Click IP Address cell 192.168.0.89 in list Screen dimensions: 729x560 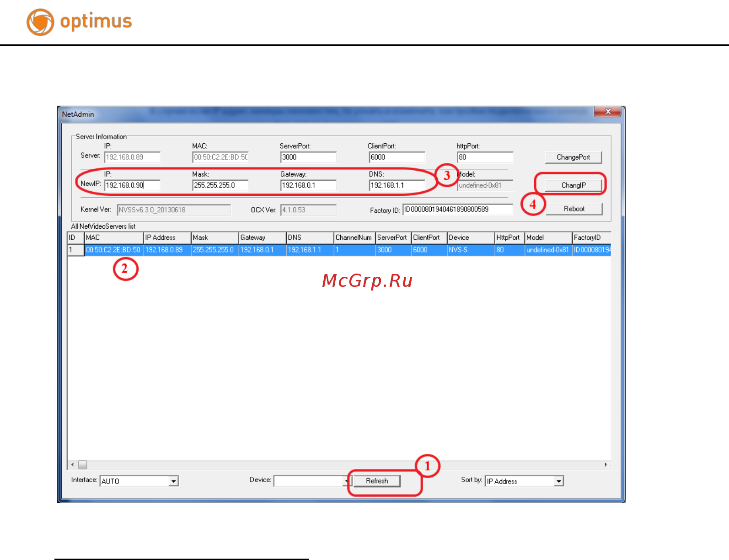pyautogui.click(x=167, y=250)
